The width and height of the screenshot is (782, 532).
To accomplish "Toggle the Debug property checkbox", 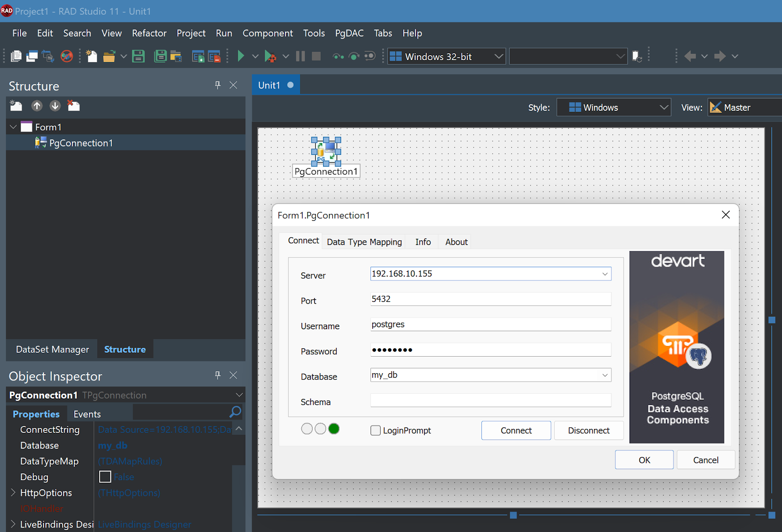I will tap(105, 477).
